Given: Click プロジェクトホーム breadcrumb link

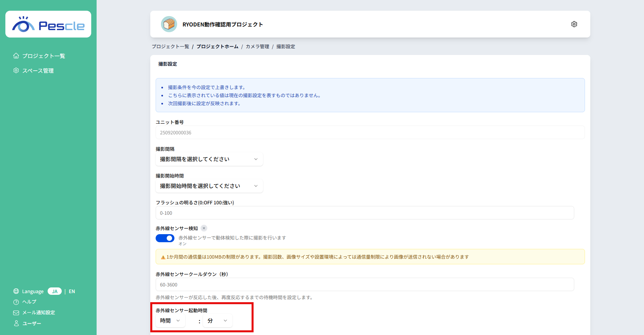Looking at the screenshot, I should point(217,47).
